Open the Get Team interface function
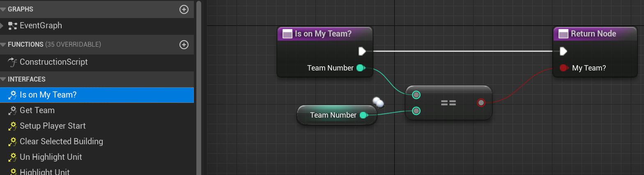Screen dimensions: 644x175 [37, 110]
